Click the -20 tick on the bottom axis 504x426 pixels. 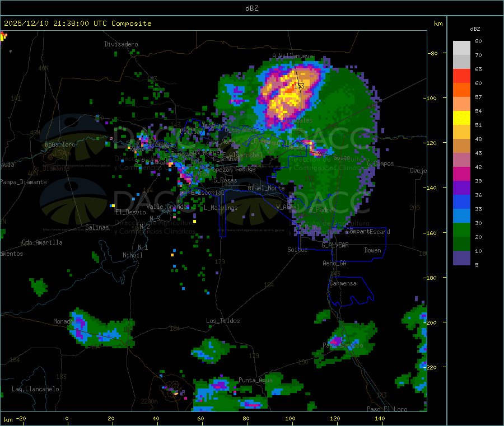21,418
